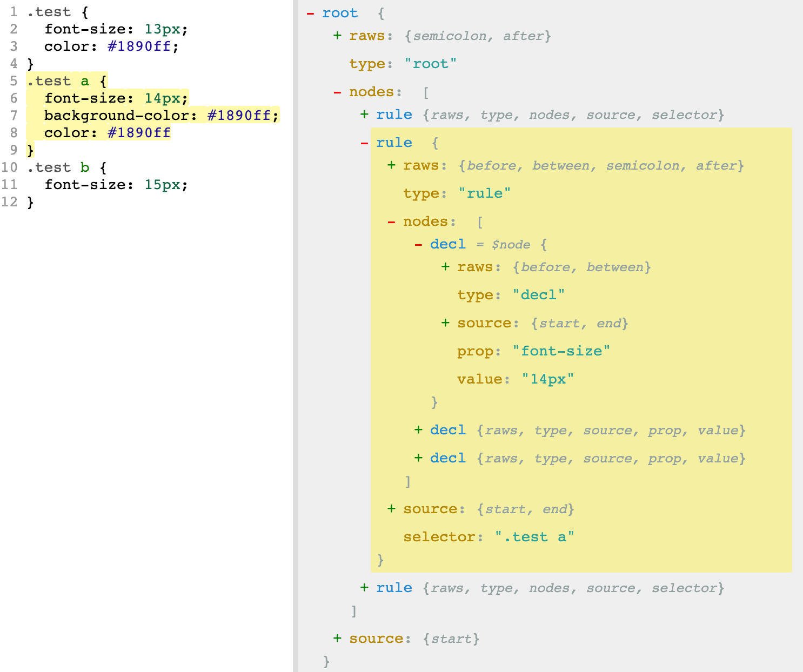The height and width of the screenshot is (672, 803).
Task: Click the prop "font-size" value in the tree
Action: (561, 351)
